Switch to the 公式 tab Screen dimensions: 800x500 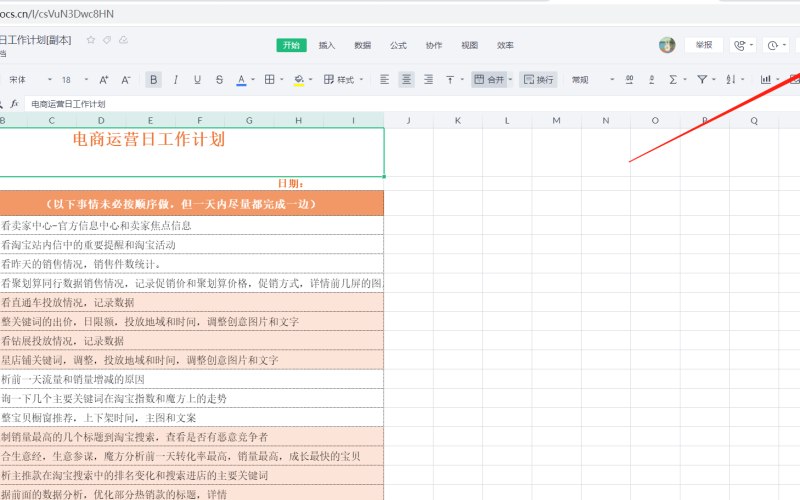(398, 45)
